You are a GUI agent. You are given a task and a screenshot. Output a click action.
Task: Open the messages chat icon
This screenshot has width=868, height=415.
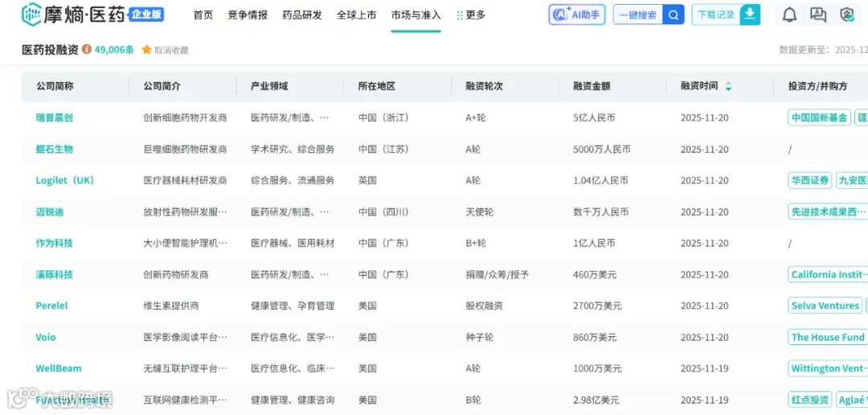click(818, 15)
